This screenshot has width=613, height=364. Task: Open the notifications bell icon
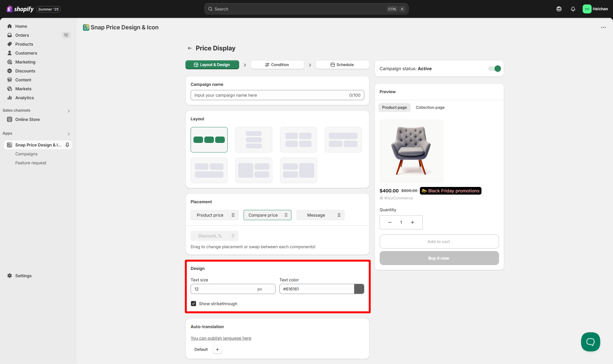[573, 9]
